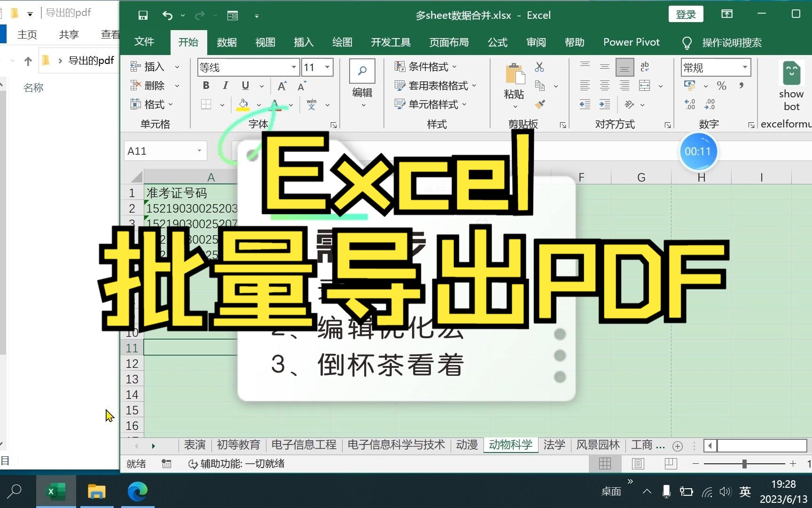Select center text icon
The image size is (812, 508).
(x=605, y=86)
